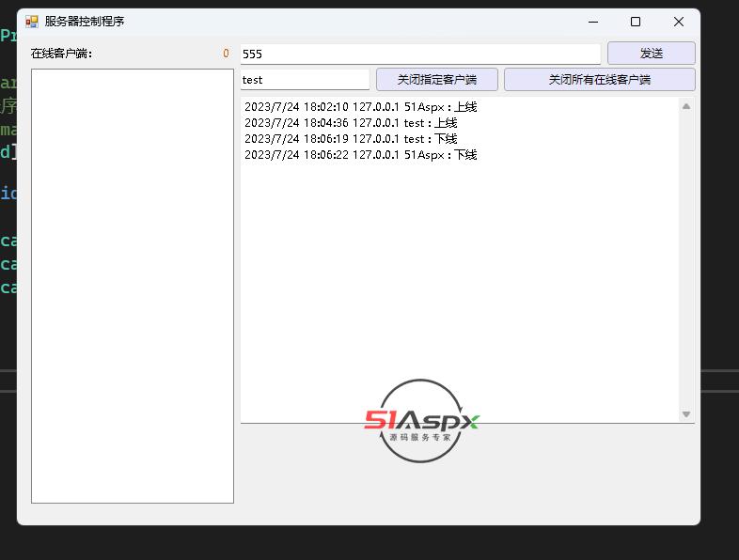This screenshot has width=739, height=560.
Task: Maximize the 服务器控制程序 window
Action: pos(636,22)
